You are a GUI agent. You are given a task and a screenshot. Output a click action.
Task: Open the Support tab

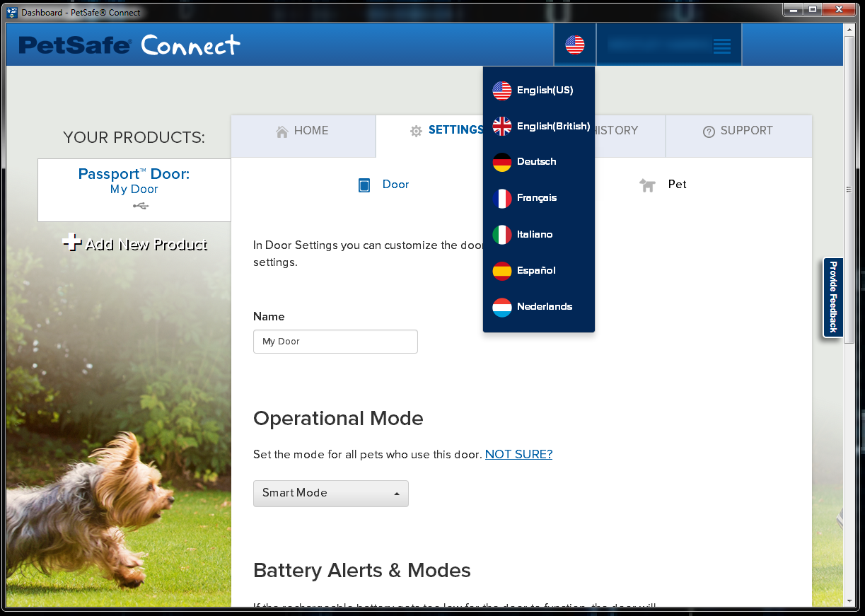[738, 131]
